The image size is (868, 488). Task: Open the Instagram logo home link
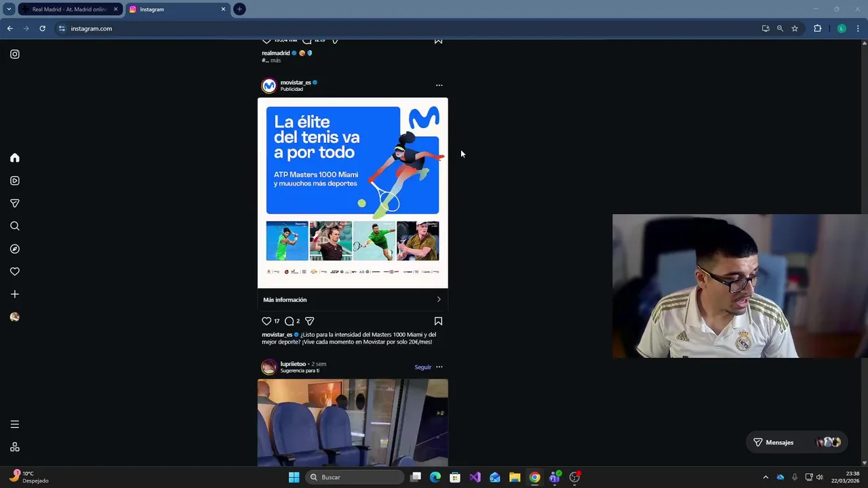pyautogui.click(x=15, y=54)
